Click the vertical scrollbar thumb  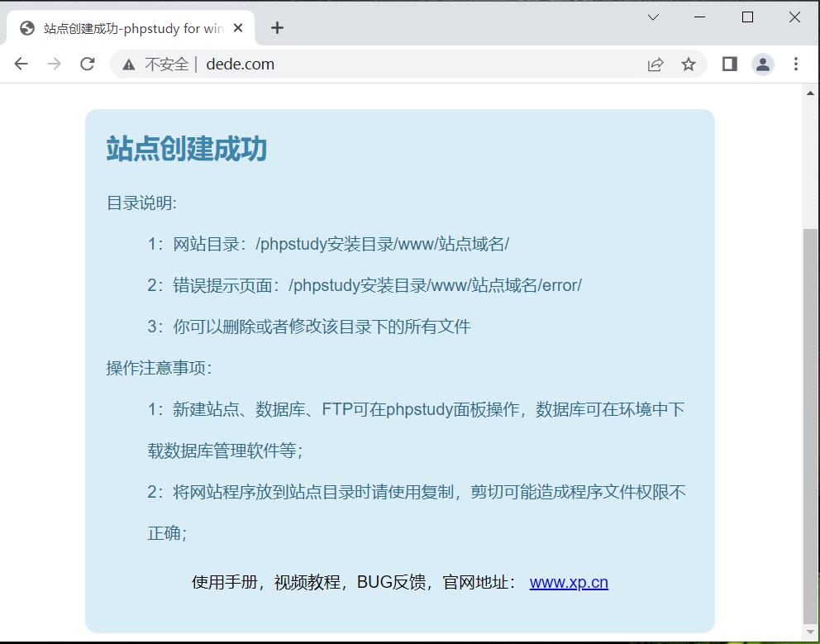coord(810,425)
